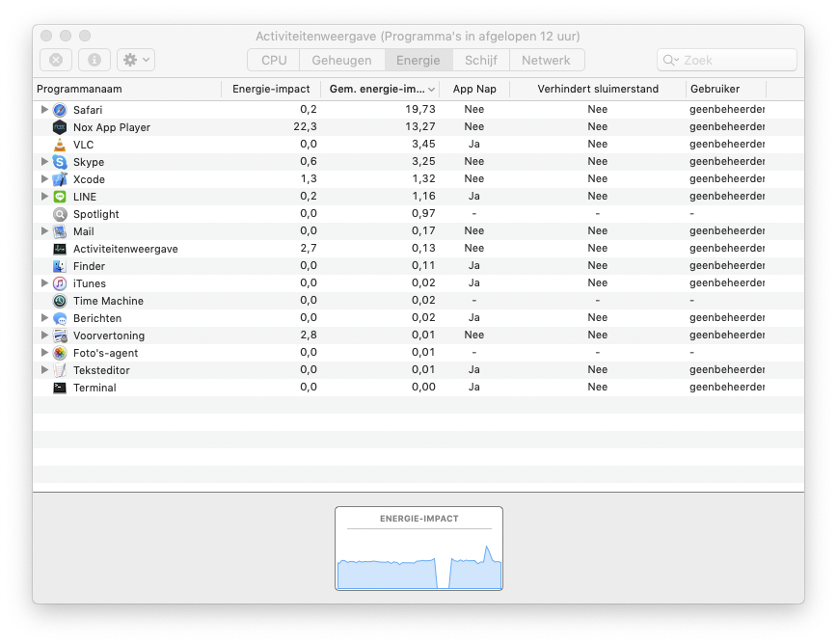Open the gear actions dropdown menu
837x644 pixels.
point(136,60)
